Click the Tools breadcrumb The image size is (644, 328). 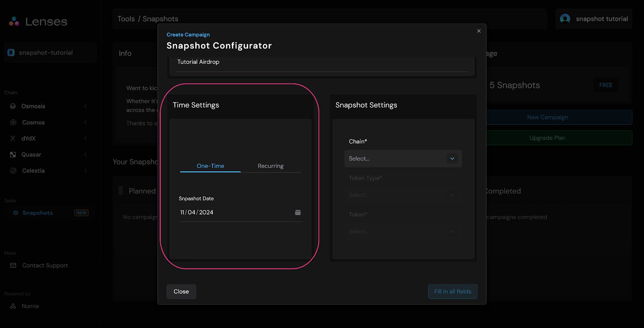point(126,19)
